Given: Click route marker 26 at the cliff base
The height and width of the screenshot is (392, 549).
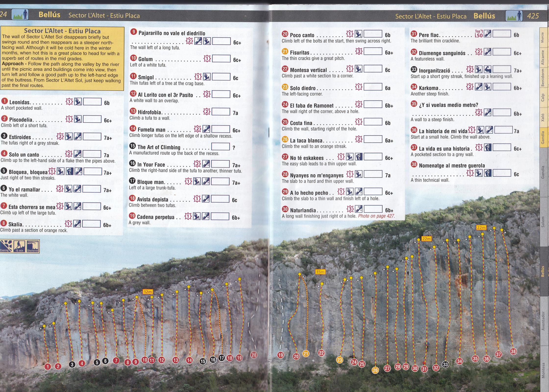Looking at the screenshot, I should (375, 370).
